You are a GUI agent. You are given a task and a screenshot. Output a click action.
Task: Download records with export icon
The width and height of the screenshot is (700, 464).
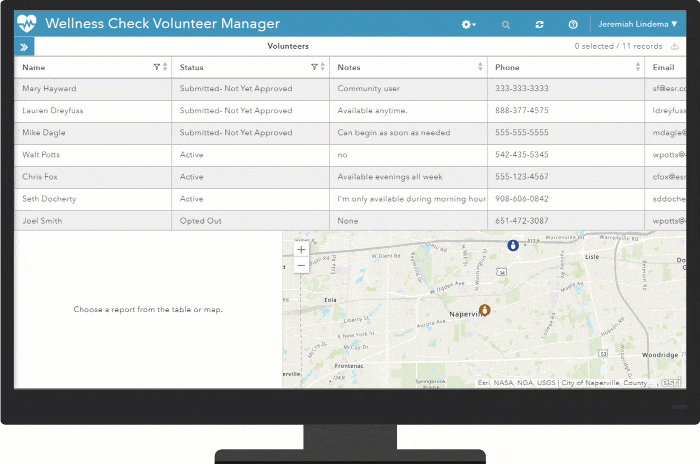tap(675, 46)
